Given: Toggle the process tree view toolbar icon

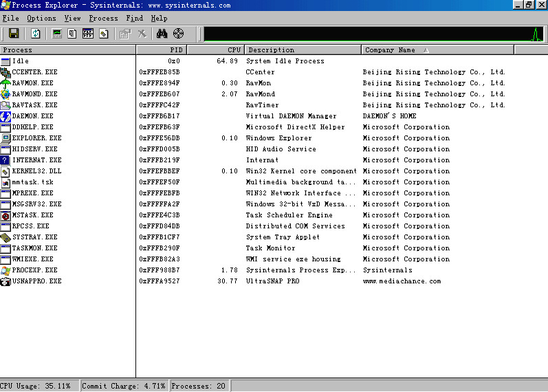Looking at the screenshot, I should click(72, 34).
